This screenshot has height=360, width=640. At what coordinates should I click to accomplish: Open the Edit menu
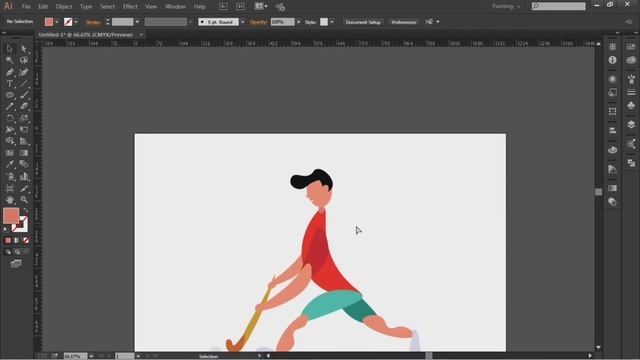pyautogui.click(x=43, y=7)
